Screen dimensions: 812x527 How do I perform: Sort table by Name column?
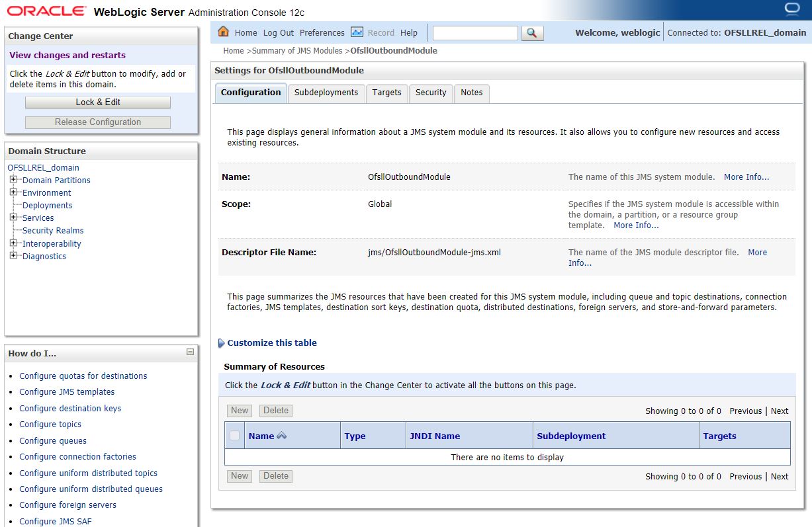coord(261,436)
